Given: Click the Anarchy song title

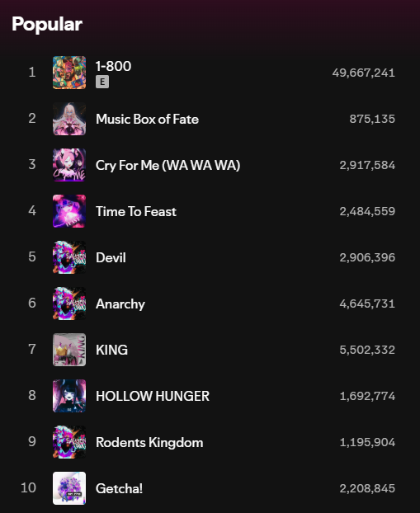Looking at the screenshot, I should point(120,304).
